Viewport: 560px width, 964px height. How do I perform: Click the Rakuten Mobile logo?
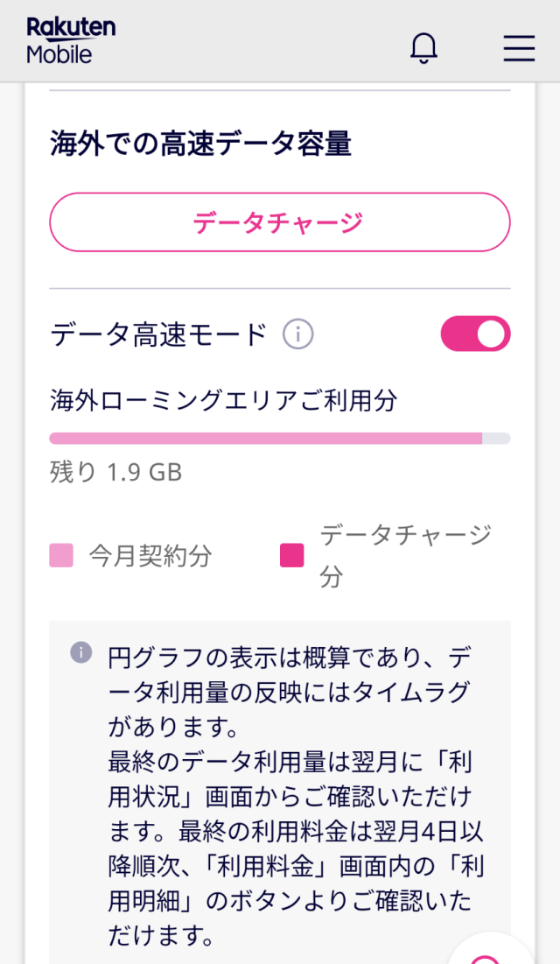(71, 41)
